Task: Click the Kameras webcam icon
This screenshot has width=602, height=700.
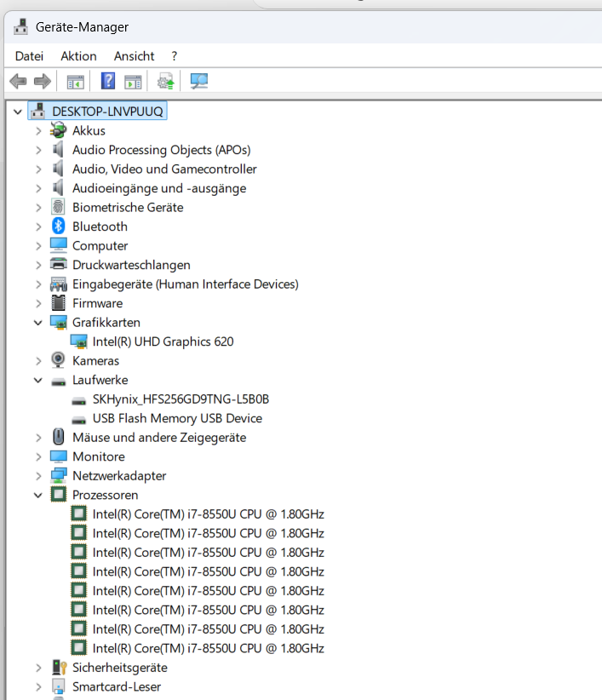Action: [x=58, y=360]
